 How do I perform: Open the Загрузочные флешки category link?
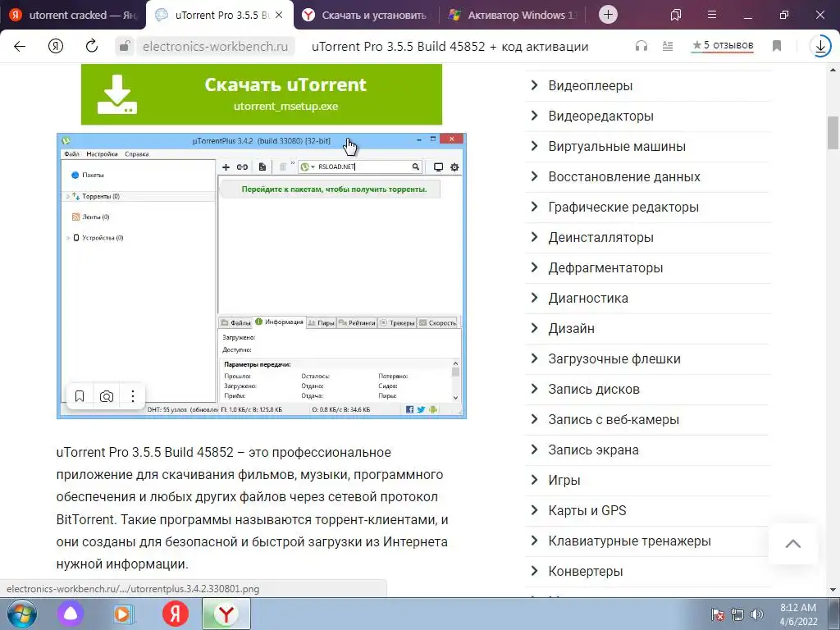click(x=614, y=359)
